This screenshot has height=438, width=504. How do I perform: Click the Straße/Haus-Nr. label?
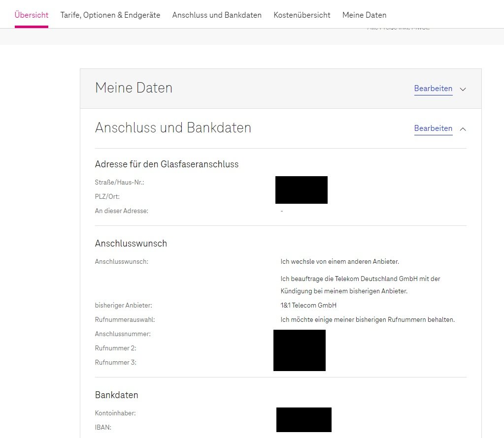(119, 183)
